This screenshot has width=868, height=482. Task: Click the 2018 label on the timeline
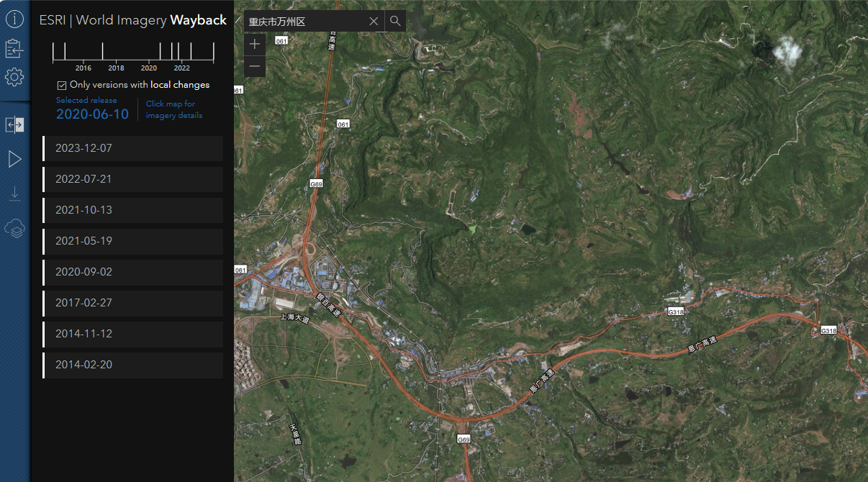point(117,68)
